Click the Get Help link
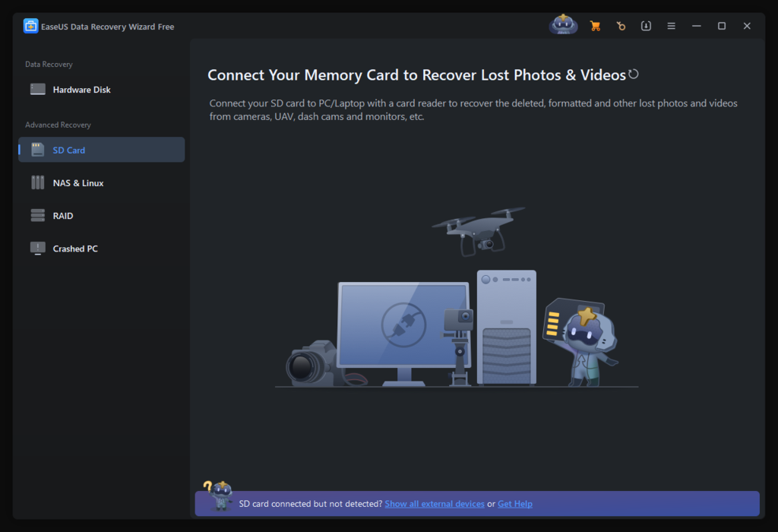The height and width of the screenshot is (532, 778). tap(515, 504)
